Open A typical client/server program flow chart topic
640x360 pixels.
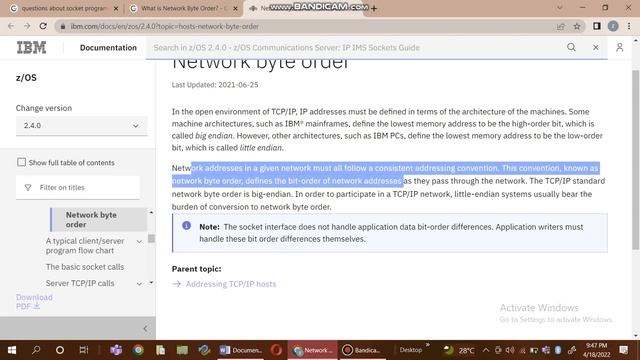coord(85,246)
